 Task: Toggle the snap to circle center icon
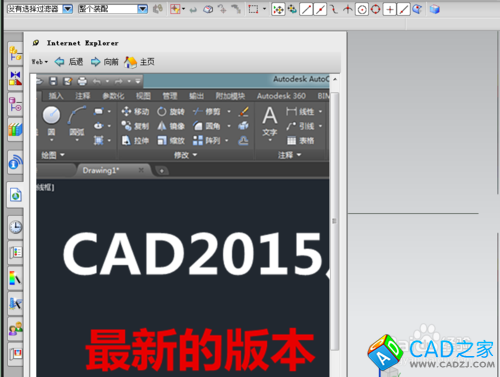coord(362,9)
